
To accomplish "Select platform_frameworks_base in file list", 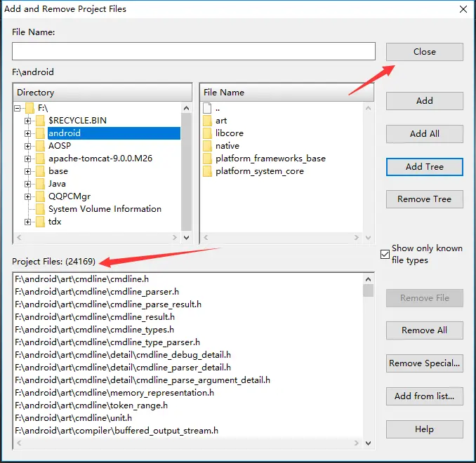I will tap(270, 159).
